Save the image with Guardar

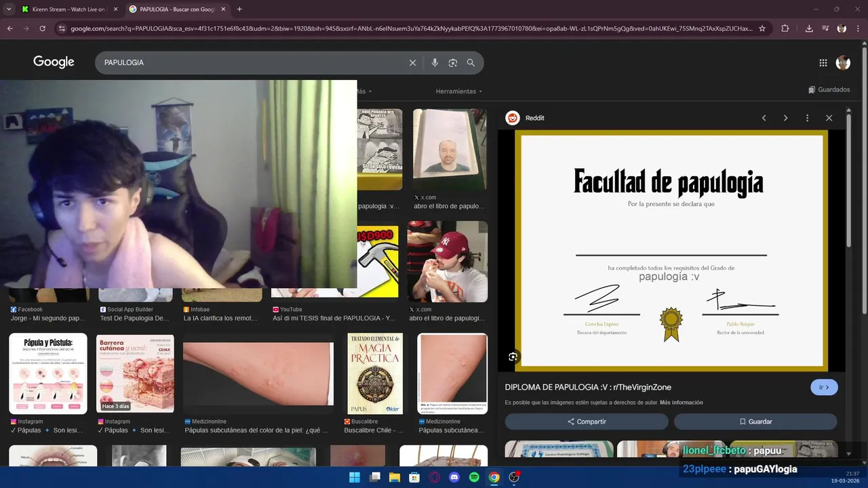[755, 422]
